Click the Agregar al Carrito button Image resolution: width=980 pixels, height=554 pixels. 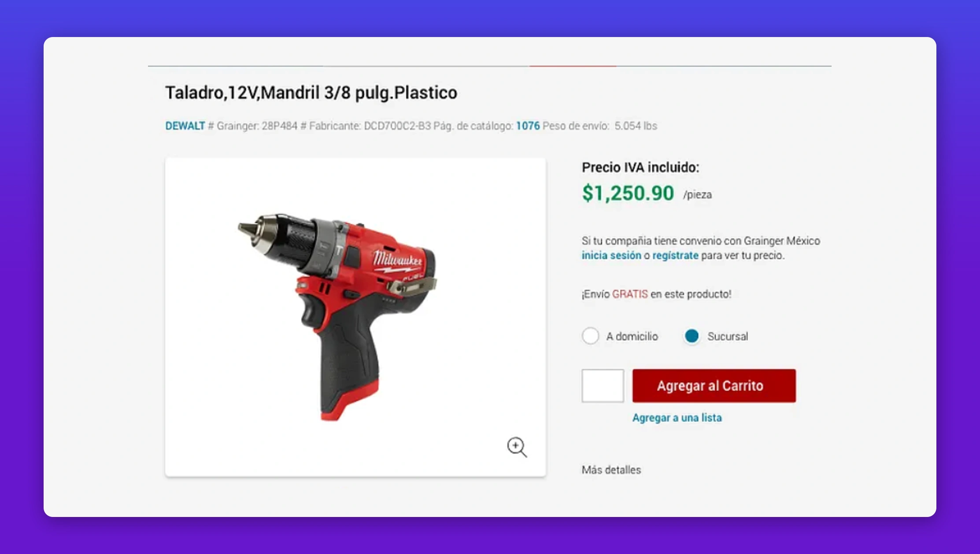pyautogui.click(x=714, y=386)
